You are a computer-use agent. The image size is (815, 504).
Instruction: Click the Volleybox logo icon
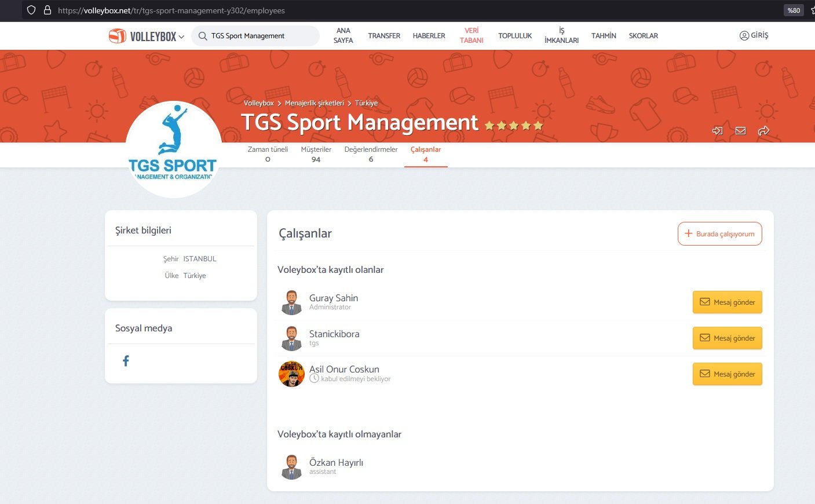pyautogui.click(x=117, y=36)
